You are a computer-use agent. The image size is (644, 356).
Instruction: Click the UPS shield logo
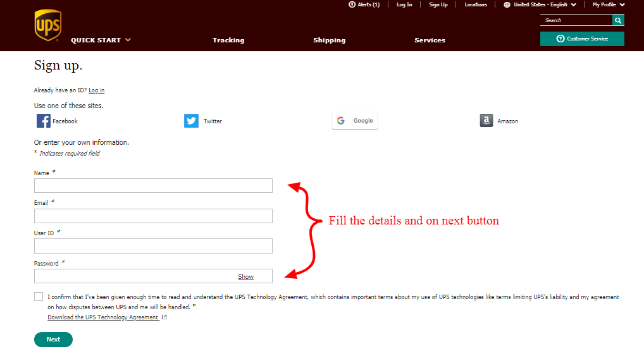[48, 25]
